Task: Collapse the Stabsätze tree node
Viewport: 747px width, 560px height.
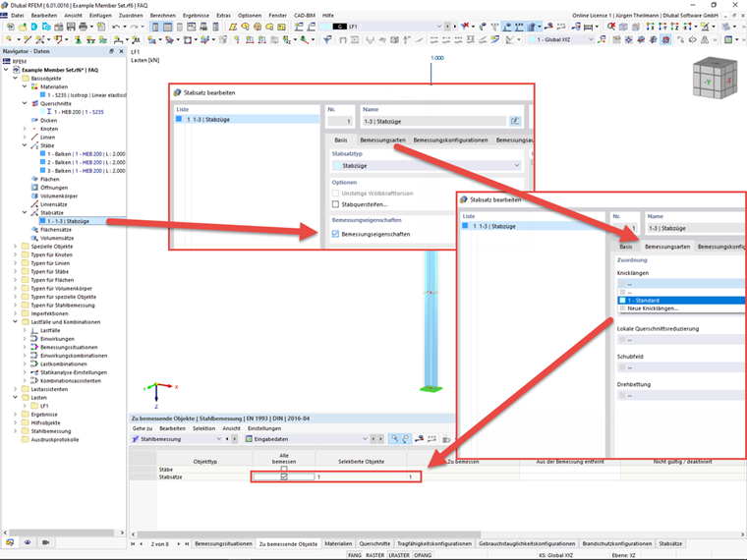Action: point(25,212)
